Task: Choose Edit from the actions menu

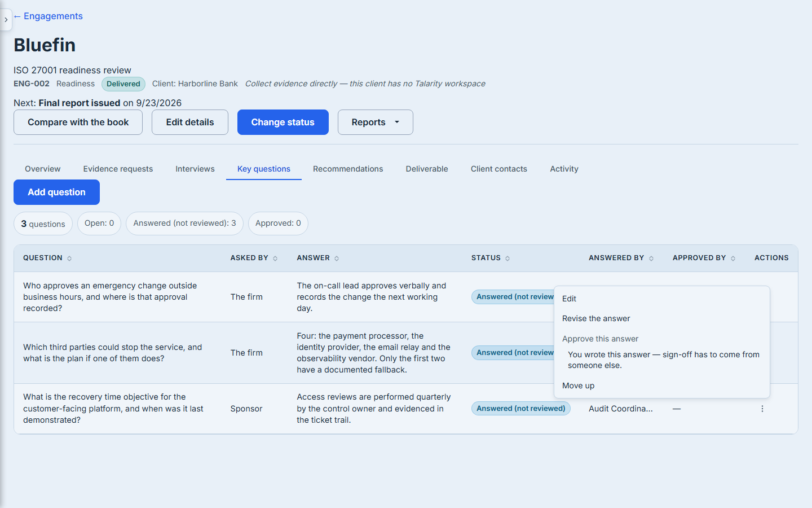Action: pyautogui.click(x=662, y=299)
